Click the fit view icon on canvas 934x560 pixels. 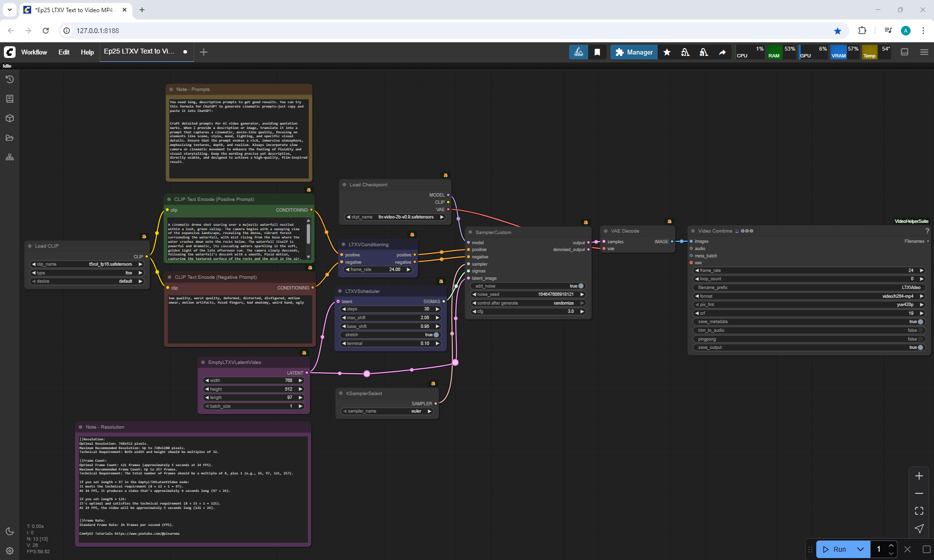coord(919,511)
